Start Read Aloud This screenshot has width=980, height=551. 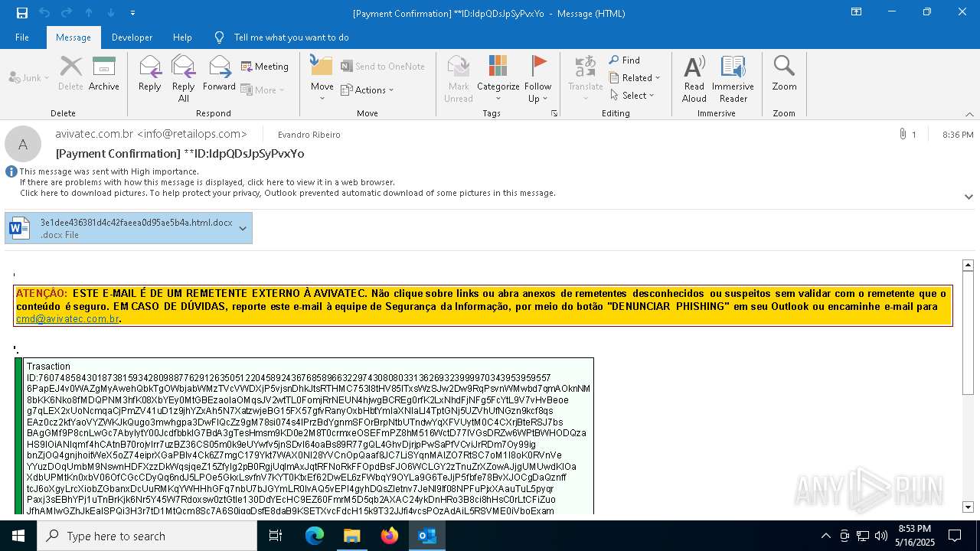coord(694,79)
